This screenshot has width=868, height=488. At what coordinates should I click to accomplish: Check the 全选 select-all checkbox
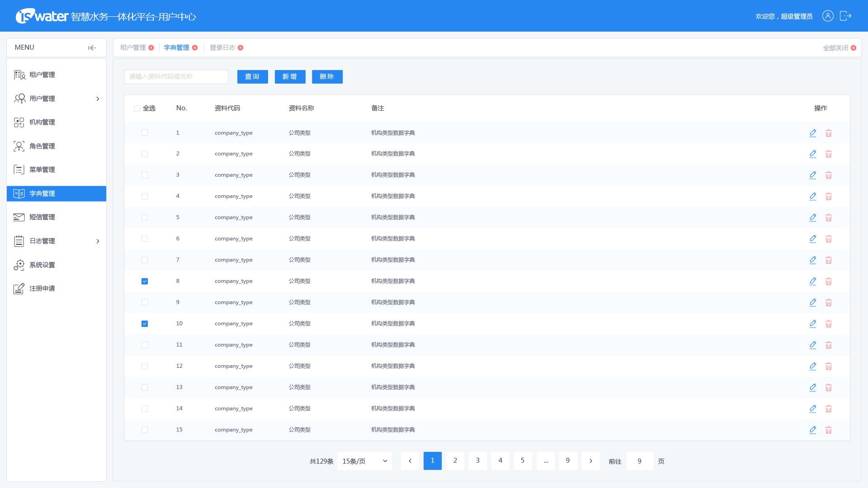(137, 108)
